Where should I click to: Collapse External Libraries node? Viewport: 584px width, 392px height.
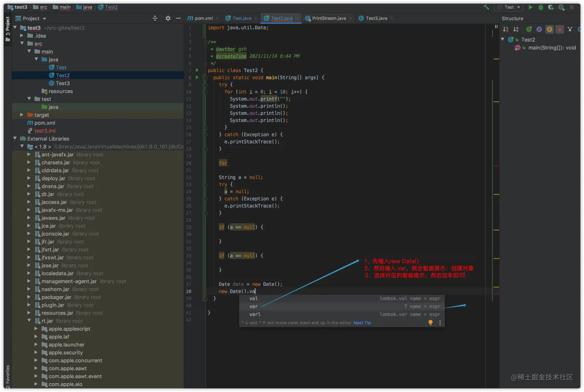[15, 138]
